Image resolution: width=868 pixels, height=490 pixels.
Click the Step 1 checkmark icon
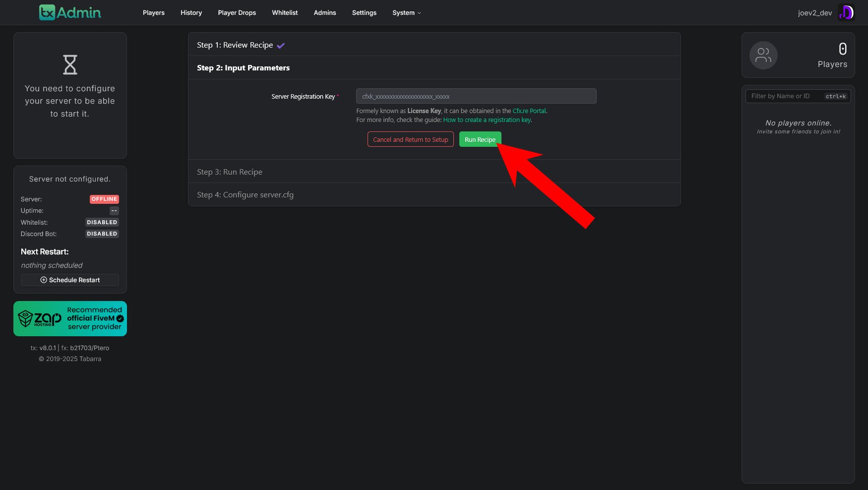pos(281,46)
